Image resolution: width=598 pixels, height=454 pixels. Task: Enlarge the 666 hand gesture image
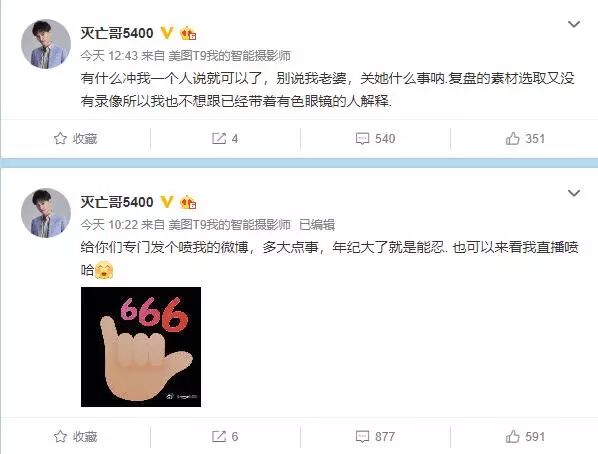(x=141, y=347)
